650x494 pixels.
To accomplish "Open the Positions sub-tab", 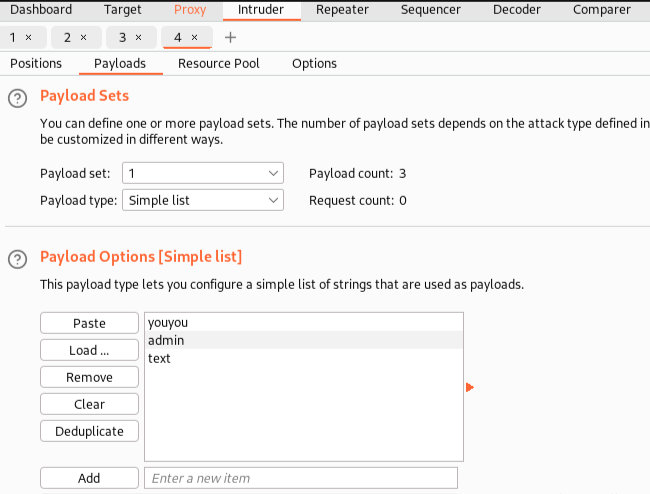I will pyautogui.click(x=36, y=63).
